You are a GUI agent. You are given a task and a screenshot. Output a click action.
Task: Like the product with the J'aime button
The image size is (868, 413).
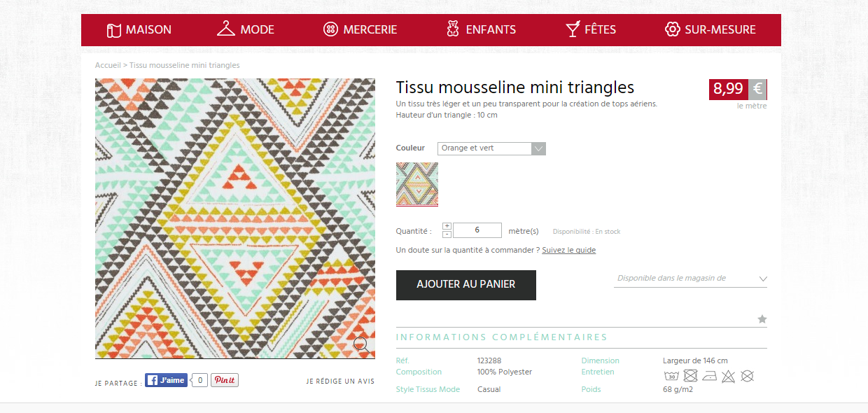(166, 380)
